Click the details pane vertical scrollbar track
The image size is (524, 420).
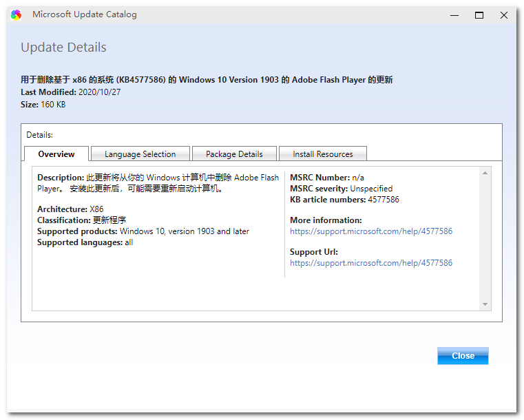click(485, 238)
